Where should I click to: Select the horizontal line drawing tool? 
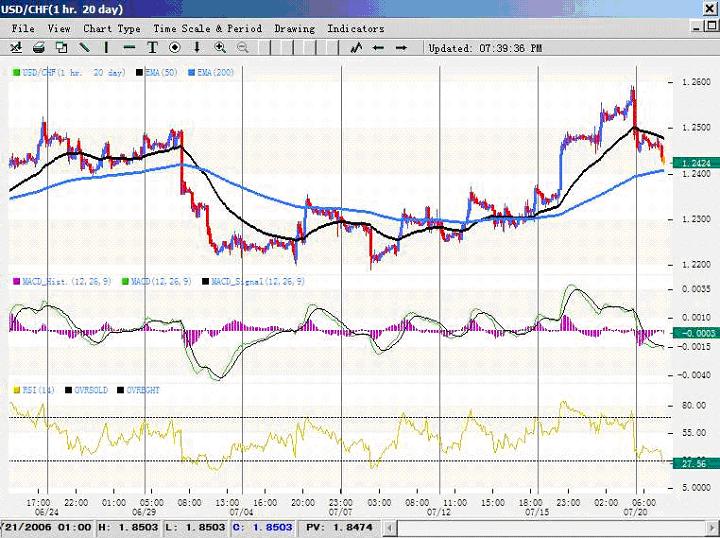(x=130, y=47)
